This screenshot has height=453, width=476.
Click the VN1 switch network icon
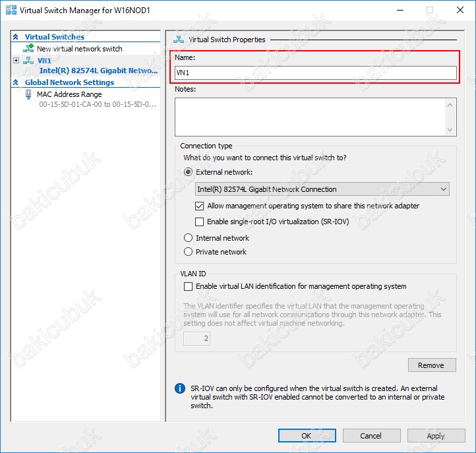click(28, 61)
